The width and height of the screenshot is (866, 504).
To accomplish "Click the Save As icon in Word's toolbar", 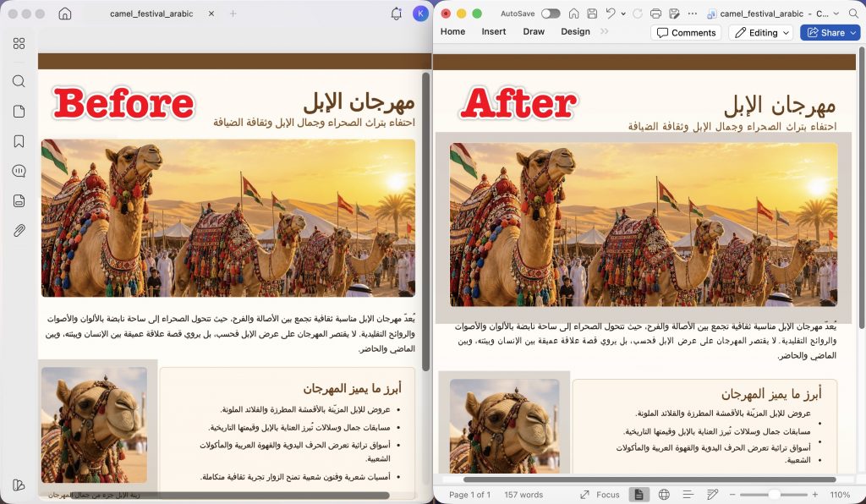I will click(x=674, y=14).
